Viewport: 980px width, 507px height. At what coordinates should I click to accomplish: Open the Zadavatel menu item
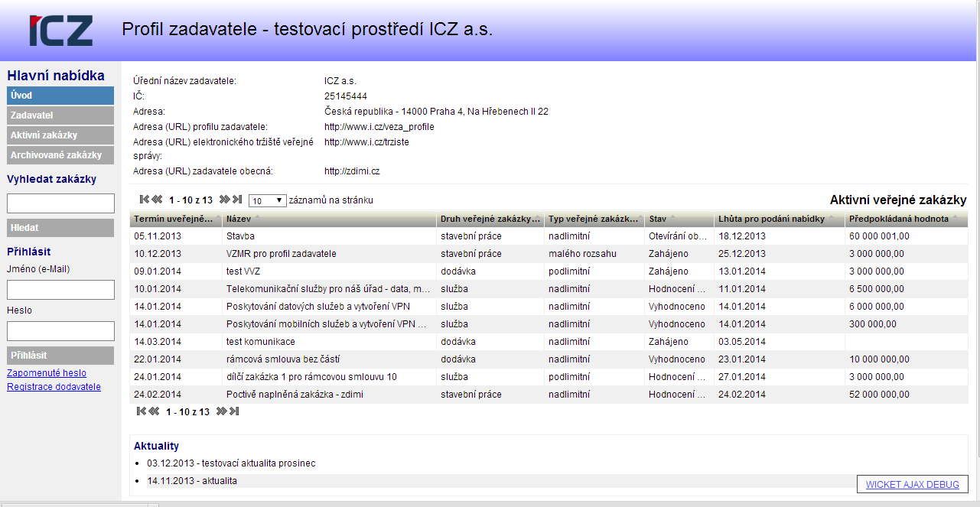(x=60, y=115)
